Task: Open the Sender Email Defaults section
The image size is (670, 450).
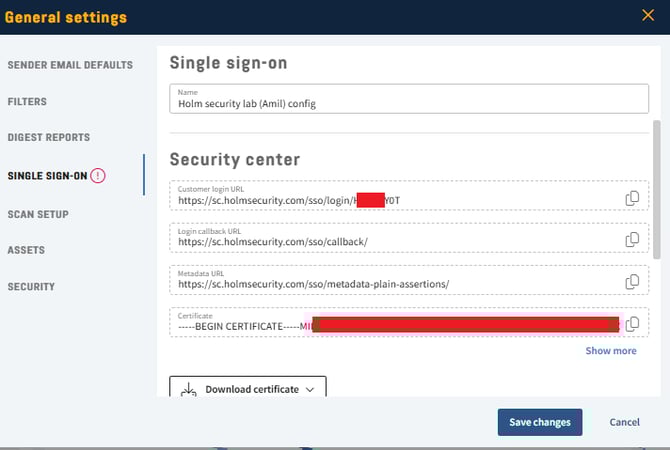Action: point(70,65)
